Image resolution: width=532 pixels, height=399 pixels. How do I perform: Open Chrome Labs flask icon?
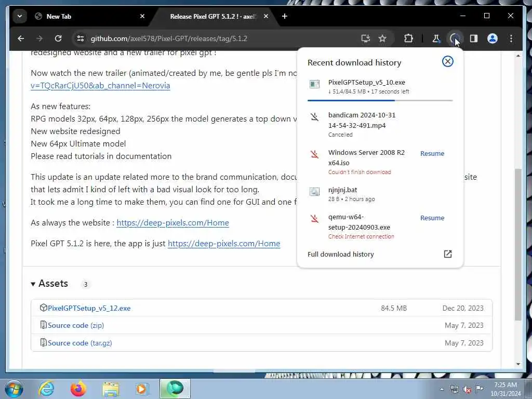pyautogui.click(x=436, y=38)
